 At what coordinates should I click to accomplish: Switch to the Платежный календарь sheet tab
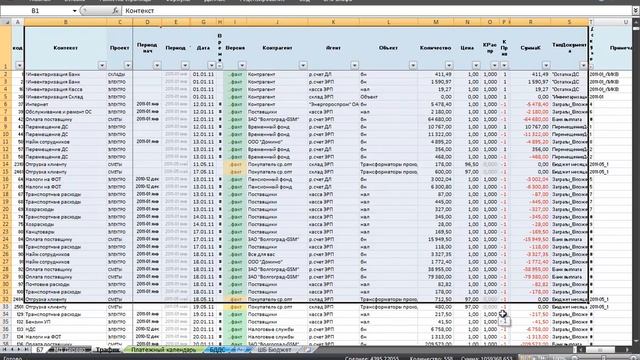163,350
